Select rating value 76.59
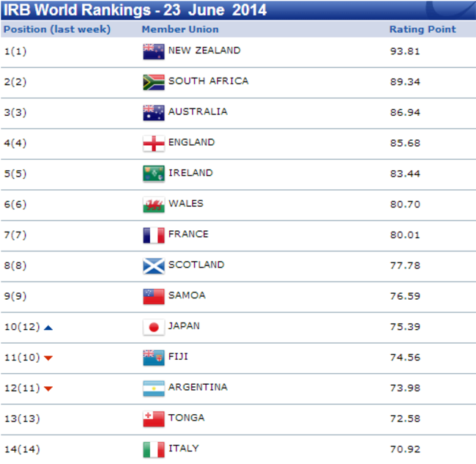The height and width of the screenshot is (464, 476). click(405, 296)
